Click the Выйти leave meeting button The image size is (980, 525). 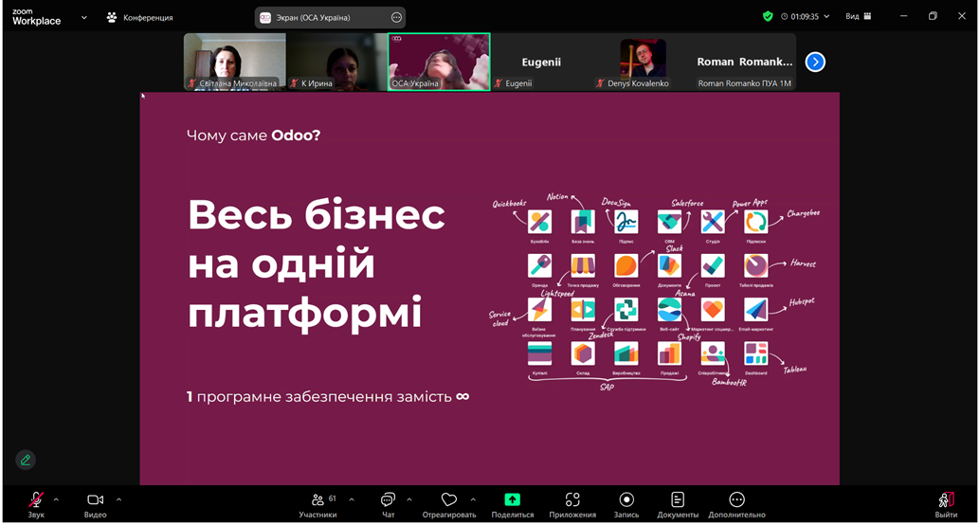[946, 505]
